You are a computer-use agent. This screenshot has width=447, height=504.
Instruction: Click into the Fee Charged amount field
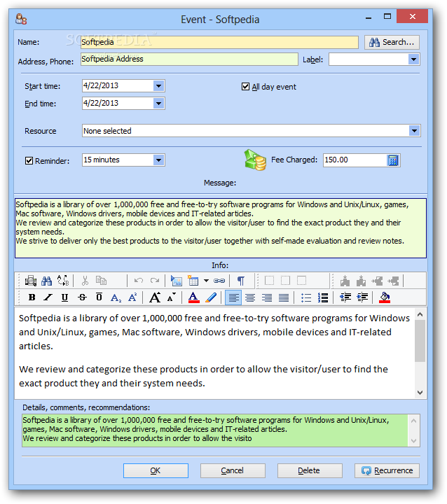coord(355,160)
